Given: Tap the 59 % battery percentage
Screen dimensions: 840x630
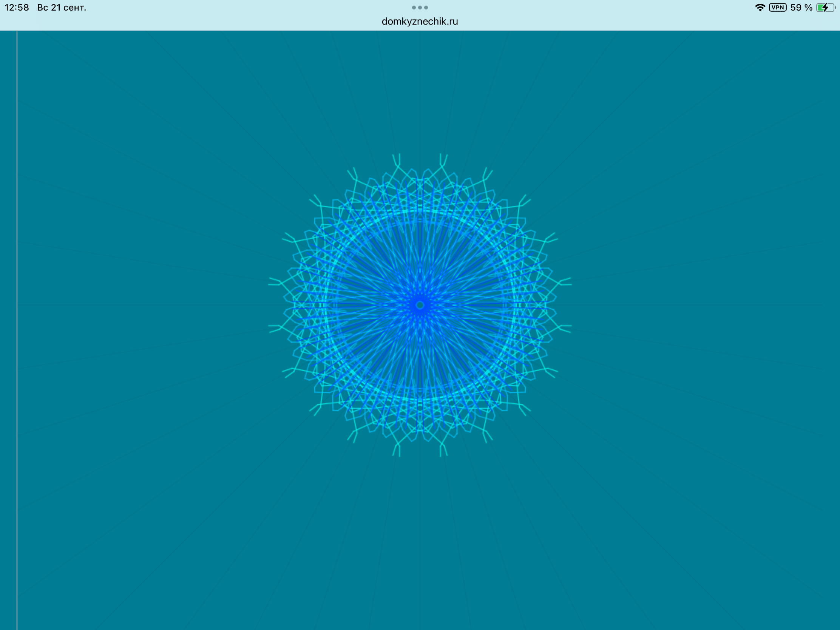Looking at the screenshot, I should tap(801, 8).
